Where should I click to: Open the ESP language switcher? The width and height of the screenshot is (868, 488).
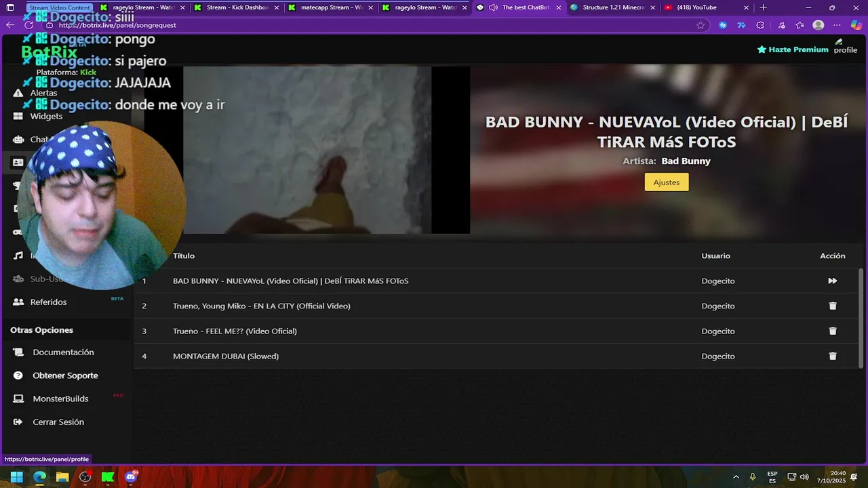click(x=772, y=477)
